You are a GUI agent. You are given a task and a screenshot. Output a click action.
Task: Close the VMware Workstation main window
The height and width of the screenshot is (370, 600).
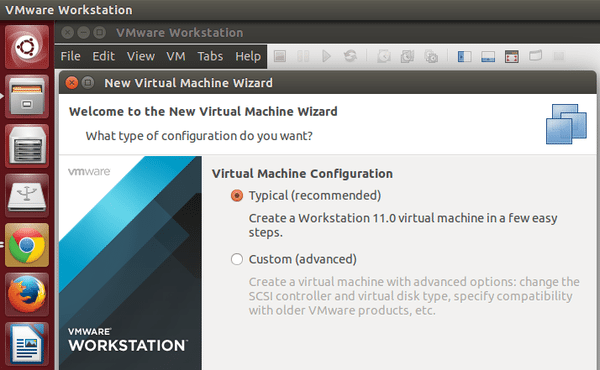point(67,33)
